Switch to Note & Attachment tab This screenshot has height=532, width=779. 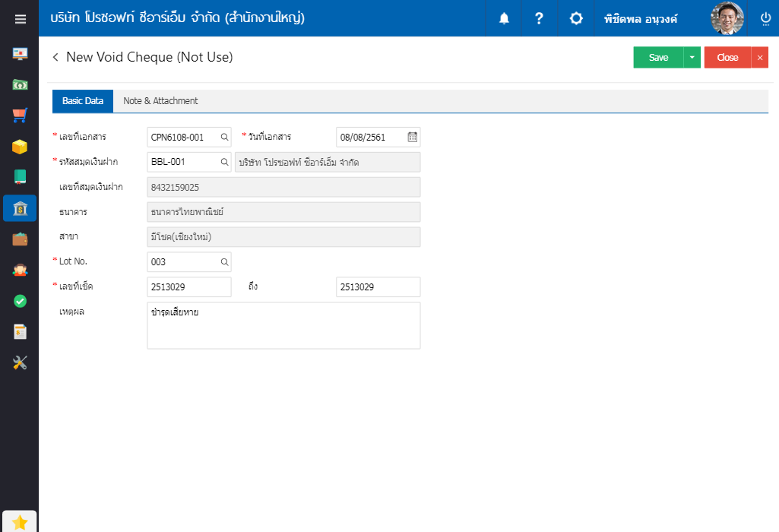pos(160,101)
